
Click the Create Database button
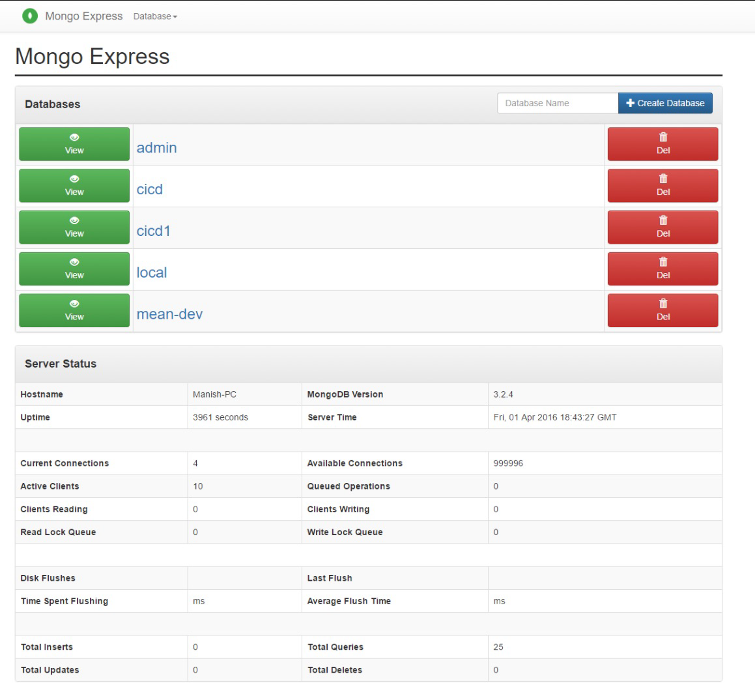coord(665,103)
